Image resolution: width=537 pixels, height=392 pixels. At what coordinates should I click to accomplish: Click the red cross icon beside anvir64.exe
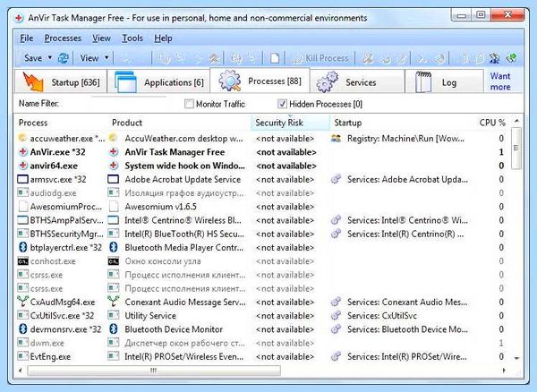[x=22, y=166]
